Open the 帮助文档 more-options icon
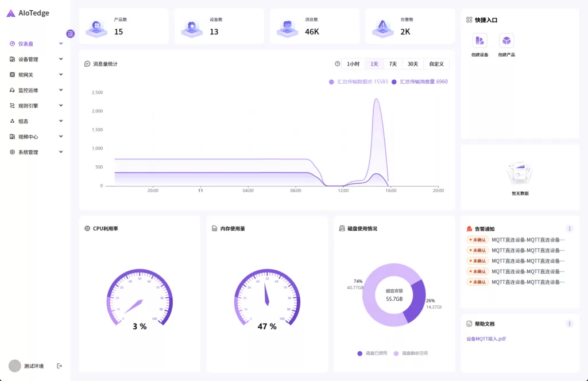Screen dimensions: 588x381 [x=569, y=324]
